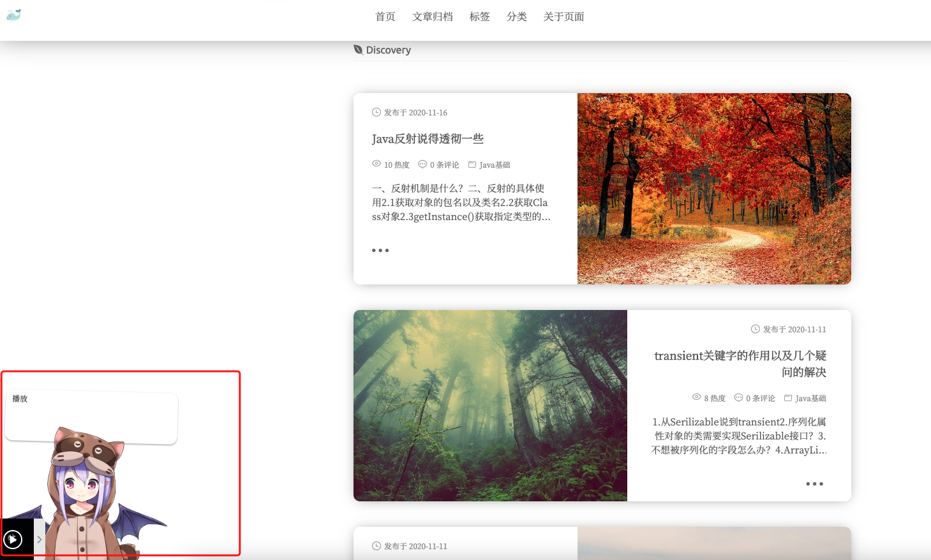931x560 pixels.
Task: Click the date 发布于 2020-11-16
Action: click(415, 113)
